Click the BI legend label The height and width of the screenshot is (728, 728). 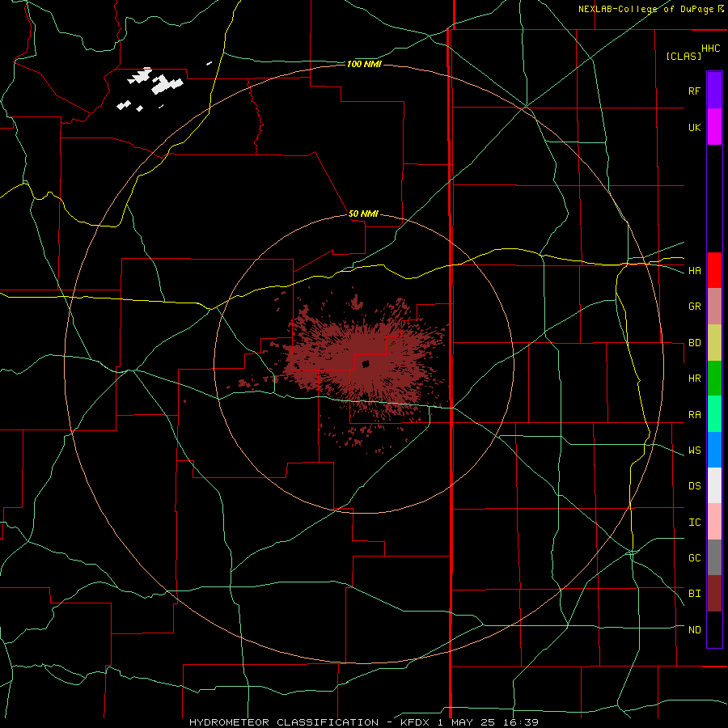[694, 594]
